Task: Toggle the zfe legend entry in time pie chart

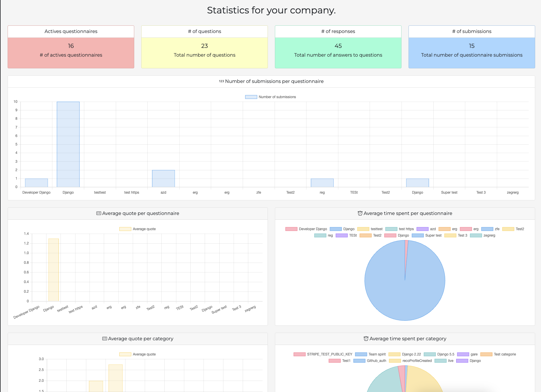Action: pos(490,229)
